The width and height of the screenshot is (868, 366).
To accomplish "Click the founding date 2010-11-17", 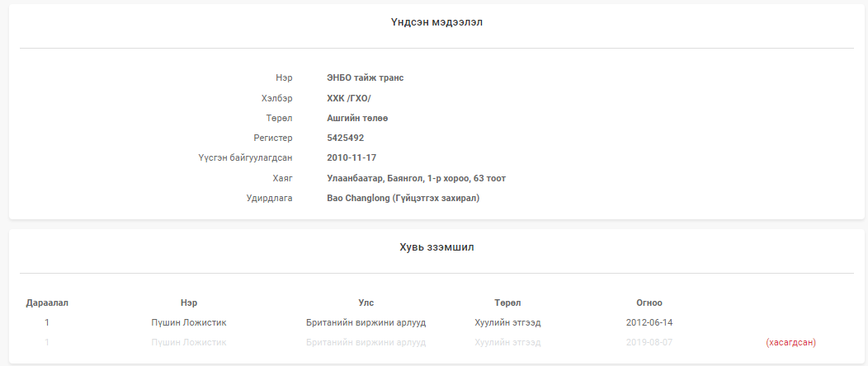I will click(x=351, y=158).
